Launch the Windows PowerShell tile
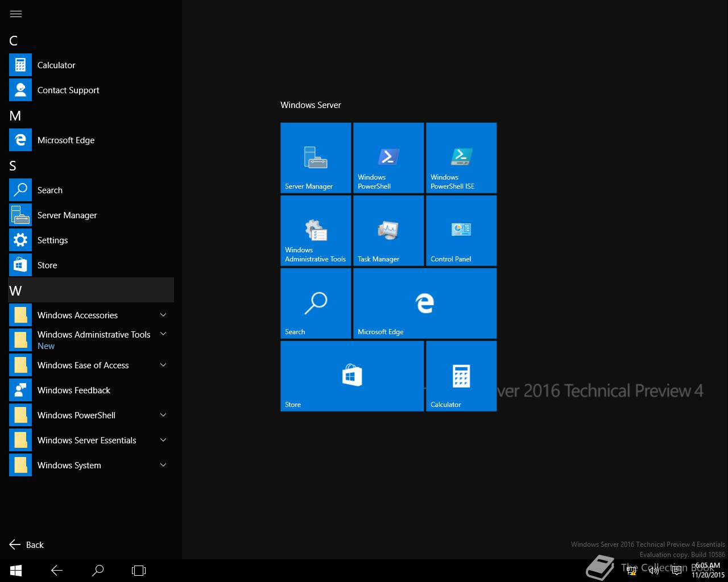 (388, 158)
